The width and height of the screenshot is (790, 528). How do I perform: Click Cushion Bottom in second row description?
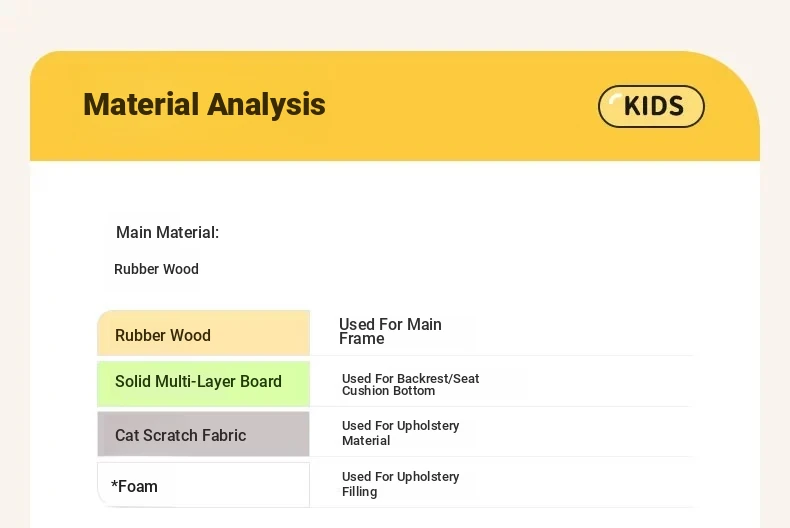388,391
